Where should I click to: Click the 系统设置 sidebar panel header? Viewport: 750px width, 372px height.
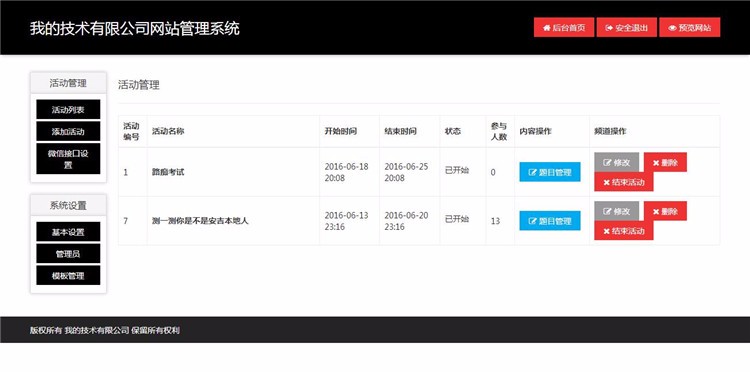point(68,206)
